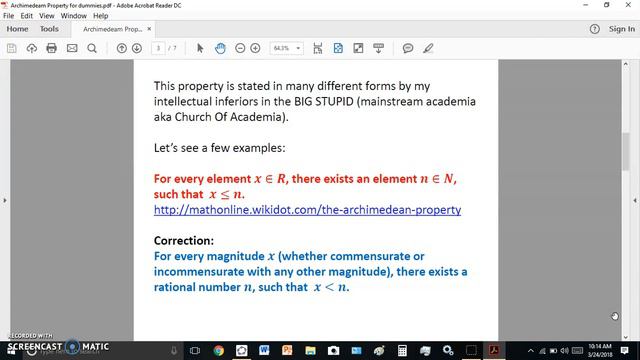
Task: Click the page number field
Action: 158,48
